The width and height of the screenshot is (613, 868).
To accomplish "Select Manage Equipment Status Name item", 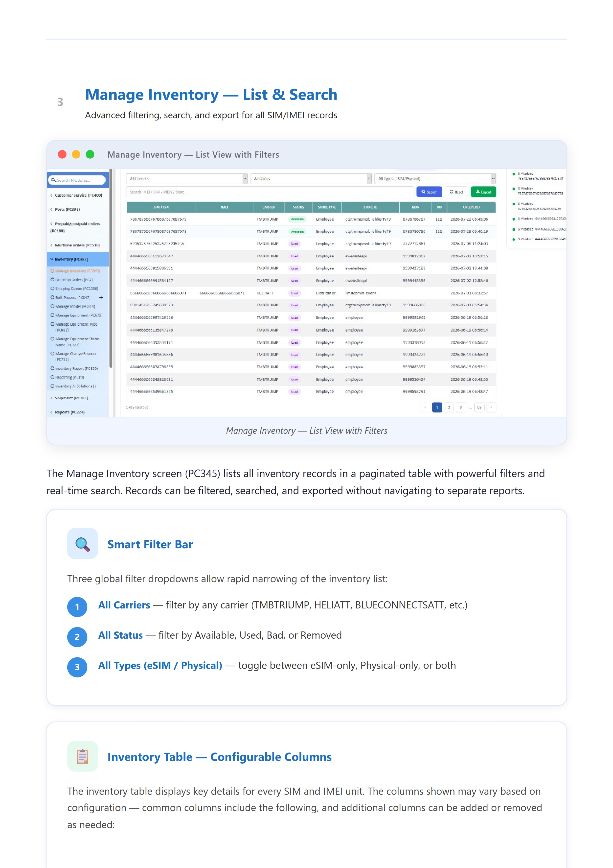I will click(75, 342).
